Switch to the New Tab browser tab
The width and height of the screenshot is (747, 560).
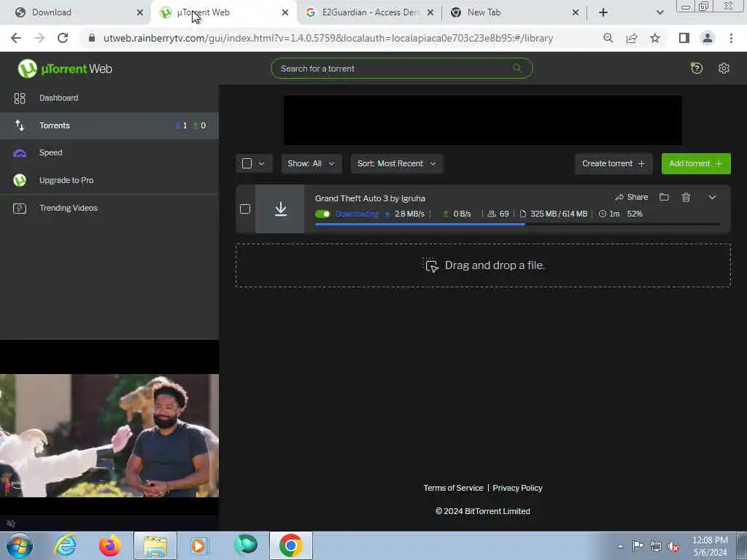[514, 12]
